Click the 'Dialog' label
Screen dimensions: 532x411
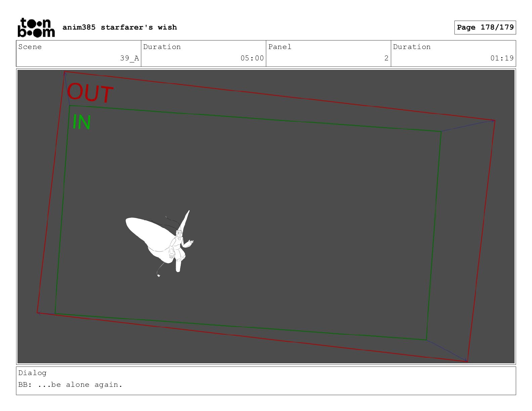pos(32,373)
